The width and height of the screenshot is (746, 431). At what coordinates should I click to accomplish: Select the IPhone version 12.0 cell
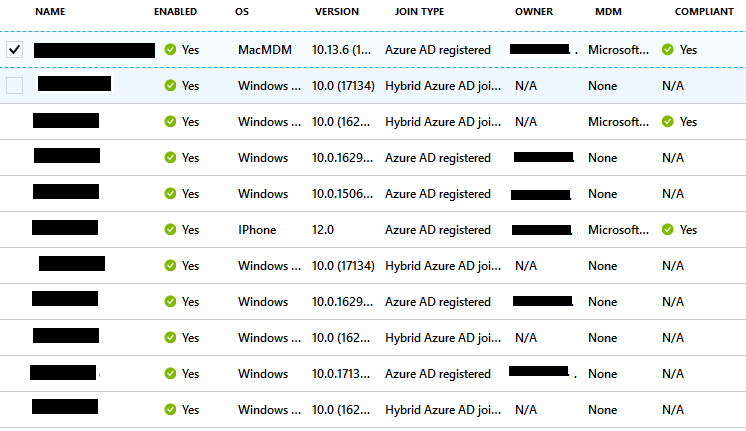coord(324,229)
